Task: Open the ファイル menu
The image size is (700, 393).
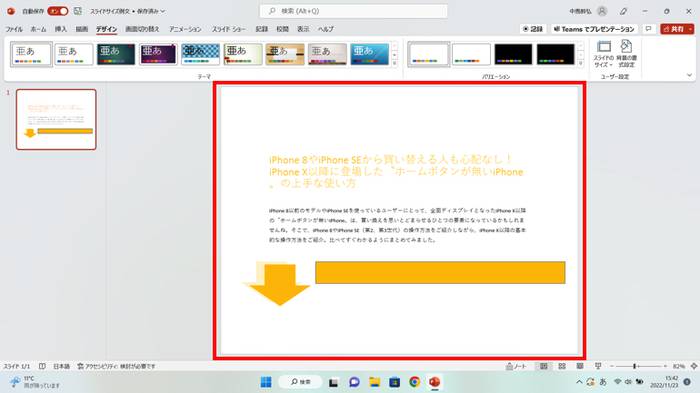Action: [14, 29]
